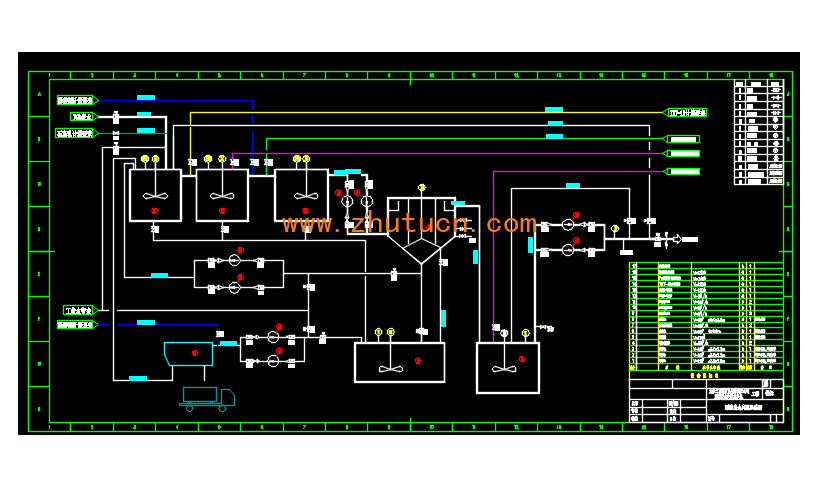Click the row letter A in the border
This screenshot has width=818, height=488.
(39, 94)
